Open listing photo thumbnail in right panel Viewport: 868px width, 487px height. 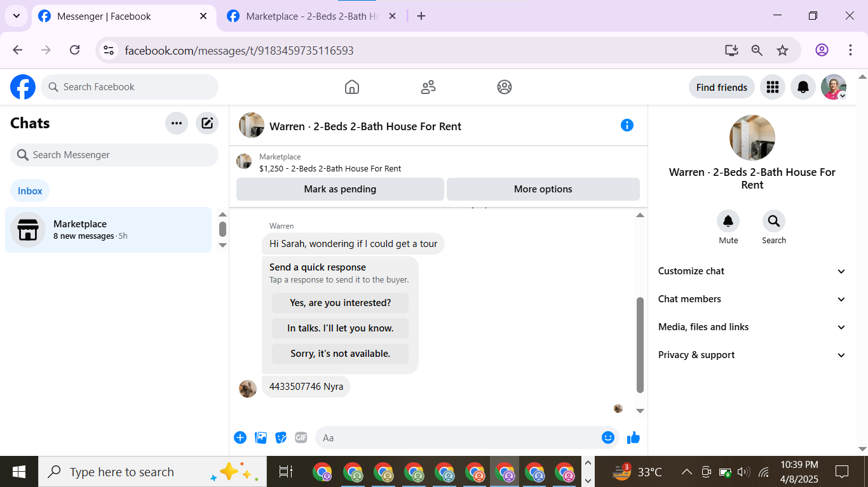pos(752,138)
